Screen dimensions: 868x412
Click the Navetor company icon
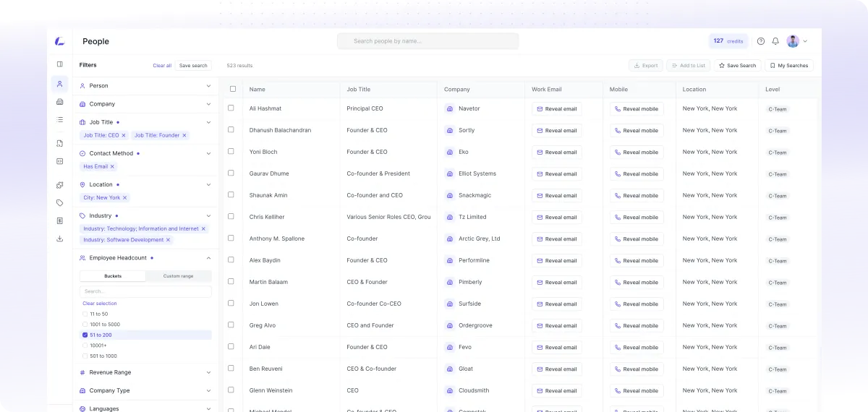450,109
